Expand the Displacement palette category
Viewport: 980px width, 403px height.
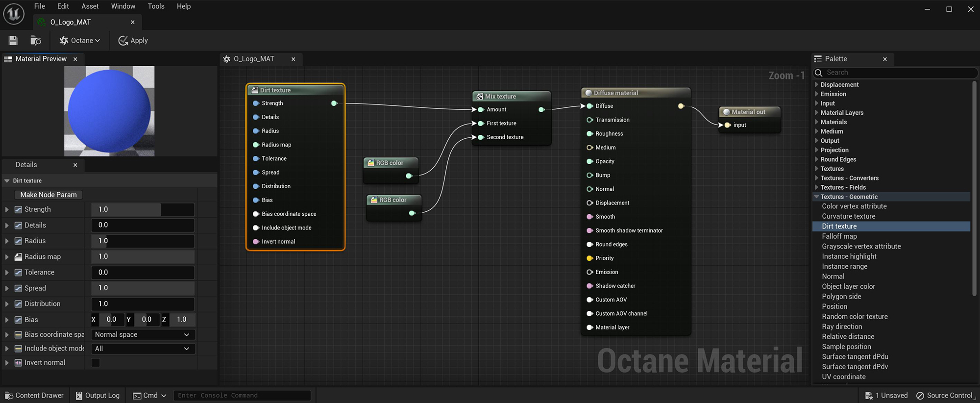point(816,85)
